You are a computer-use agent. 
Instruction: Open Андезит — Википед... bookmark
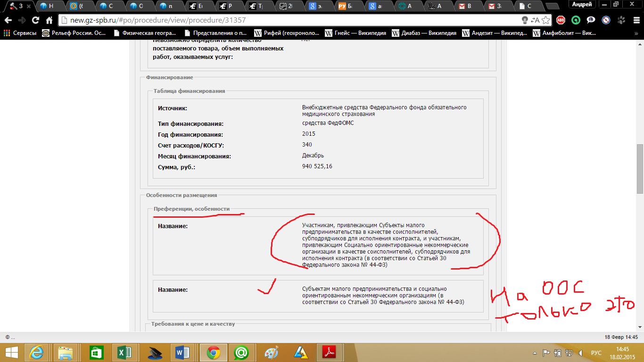[495, 33]
